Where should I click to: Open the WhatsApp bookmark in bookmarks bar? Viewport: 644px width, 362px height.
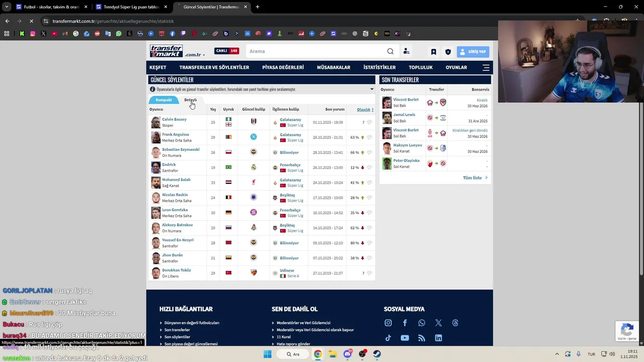pos(119,34)
